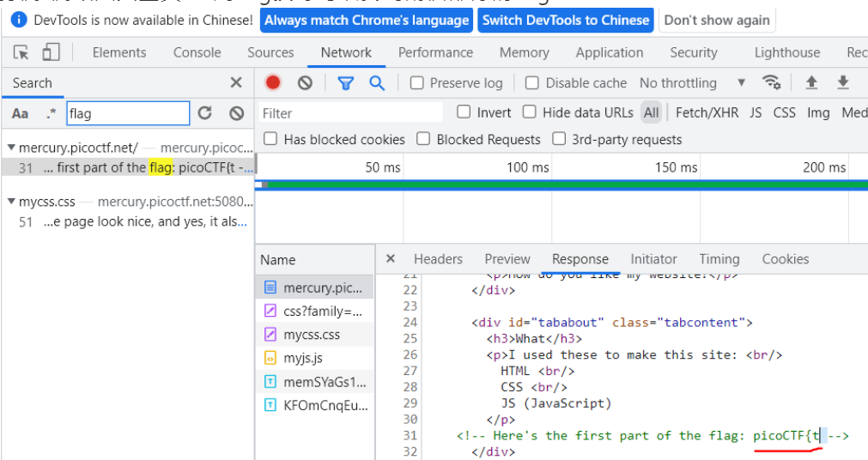Open the Headers tab of the request
868x460 pixels.
[438, 259]
